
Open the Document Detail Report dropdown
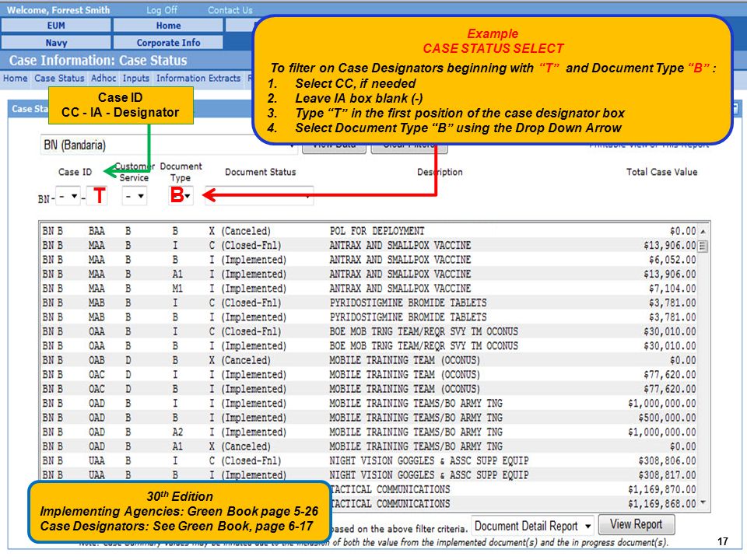coord(532,526)
